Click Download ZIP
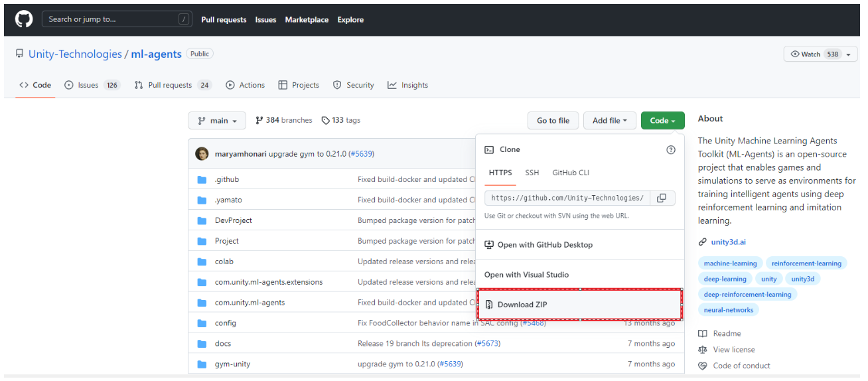This screenshot has width=868, height=381. click(x=580, y=305)
